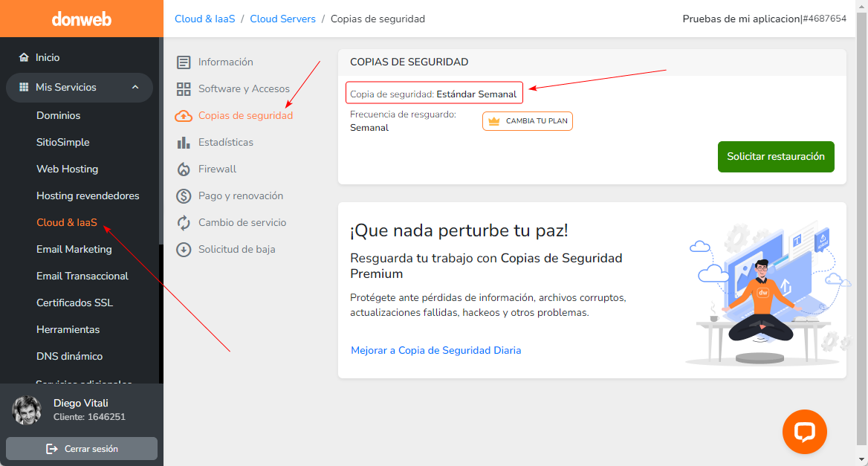868x466 pixels.
Task: Click the ¡Que nada perturbe tu paz! heading
Action: (x=459, y=230)
